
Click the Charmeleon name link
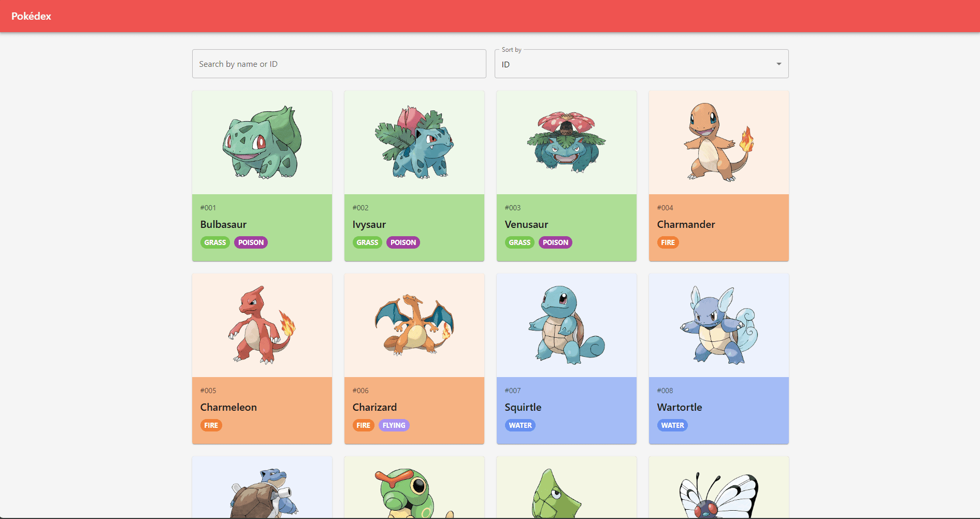pyautogui.click(x=228, y=407)
